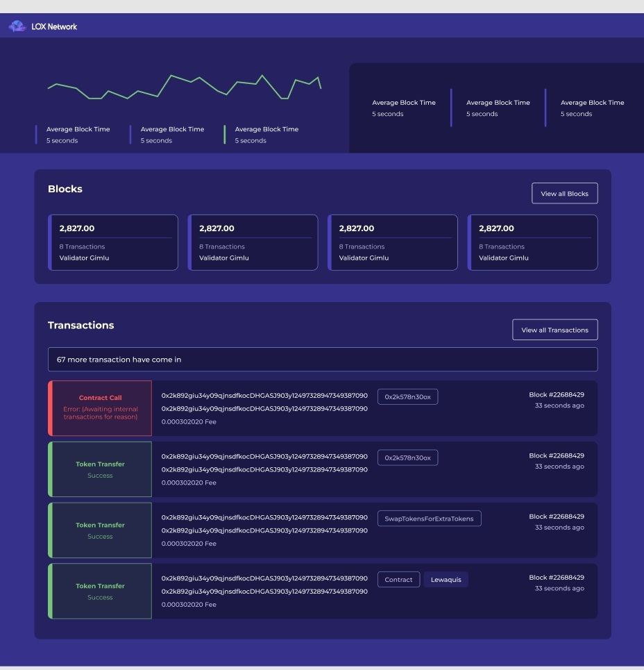
Task: Click the red Contract Call error status box
Action: point(101,408)
